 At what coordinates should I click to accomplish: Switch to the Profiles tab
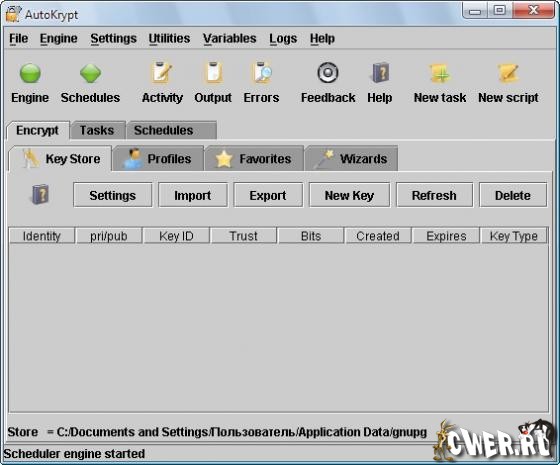point(158,159)
